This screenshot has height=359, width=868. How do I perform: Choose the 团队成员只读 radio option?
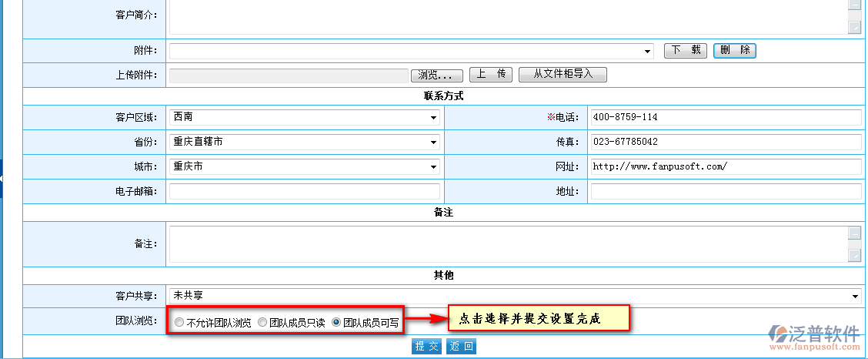click(262, 323)
